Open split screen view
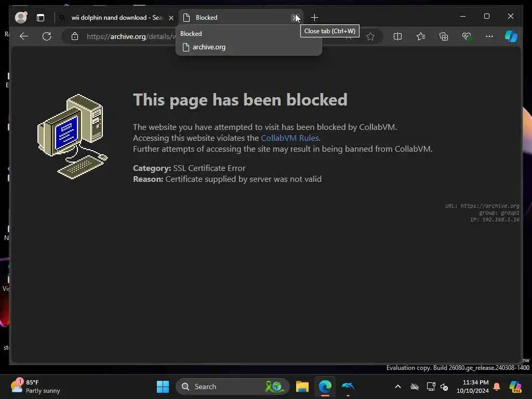The image size is (532, 399). pyautogui.click(x=397, y=36)
